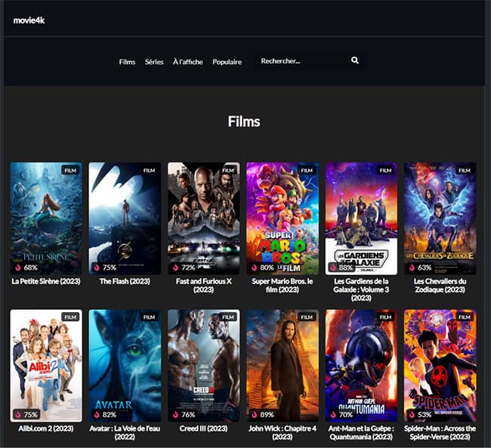Screen dimensions: 491x448
Task: Open Creed III (2023) title link
Action: pos(203,428)
